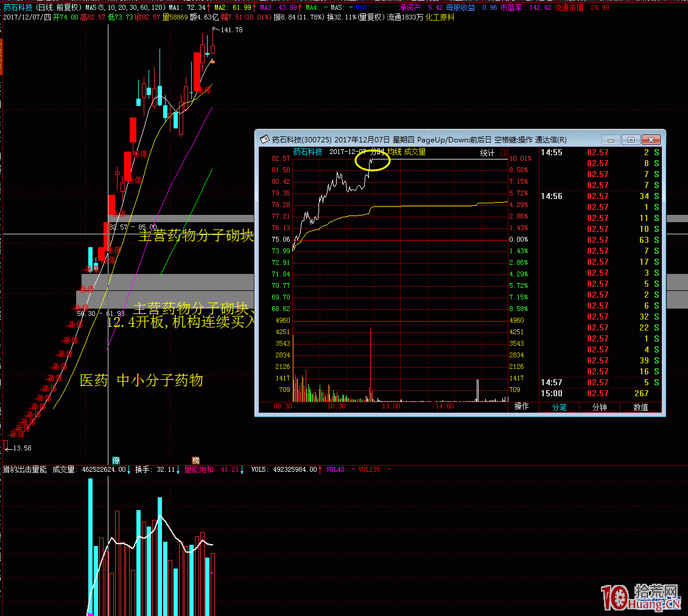
Task: Switch to the 分钟 tab
Action: [x=599, y=407]
